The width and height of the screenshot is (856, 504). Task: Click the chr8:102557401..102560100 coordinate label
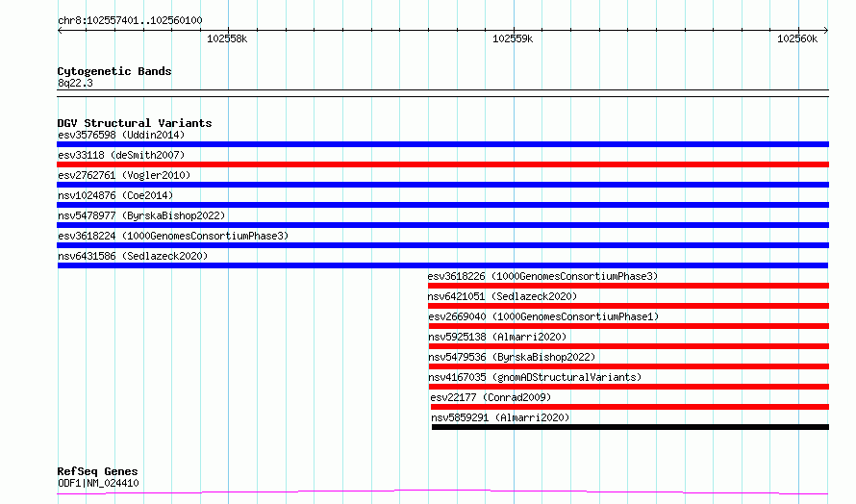(x=130, y=21)
